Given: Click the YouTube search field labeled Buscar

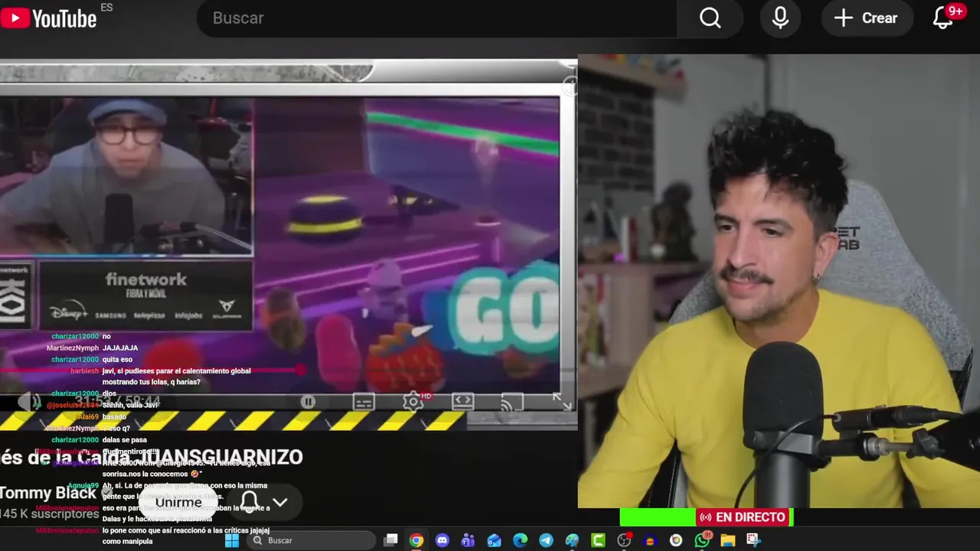Looking at the screenshot, I should [436, 18].
